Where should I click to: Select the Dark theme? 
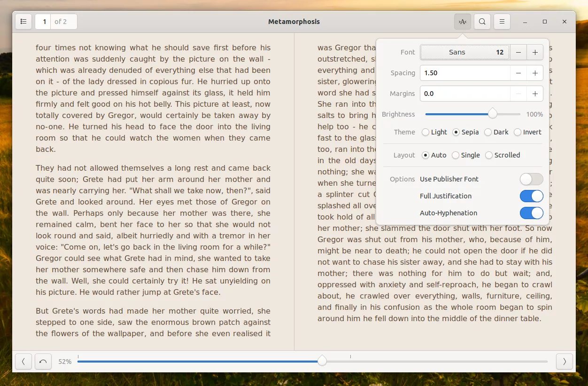(x=488, y=132)
